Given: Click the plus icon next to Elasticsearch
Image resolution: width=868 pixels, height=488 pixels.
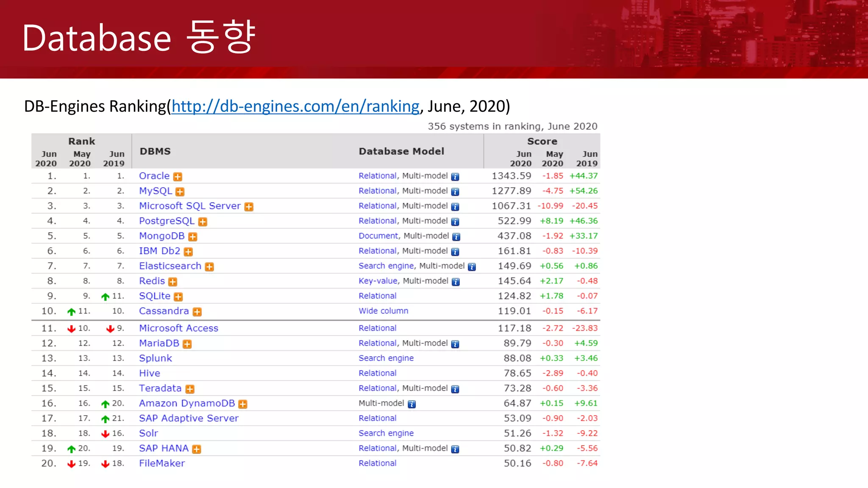Looking at the screenshot, I should [x=209, y=266].
